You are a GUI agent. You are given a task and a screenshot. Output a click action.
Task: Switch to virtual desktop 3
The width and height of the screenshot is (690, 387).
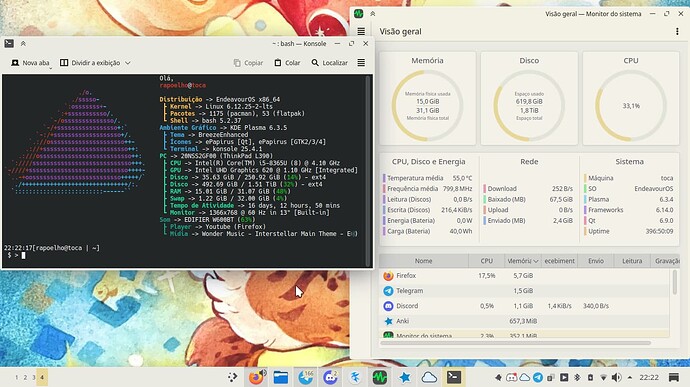33,377
